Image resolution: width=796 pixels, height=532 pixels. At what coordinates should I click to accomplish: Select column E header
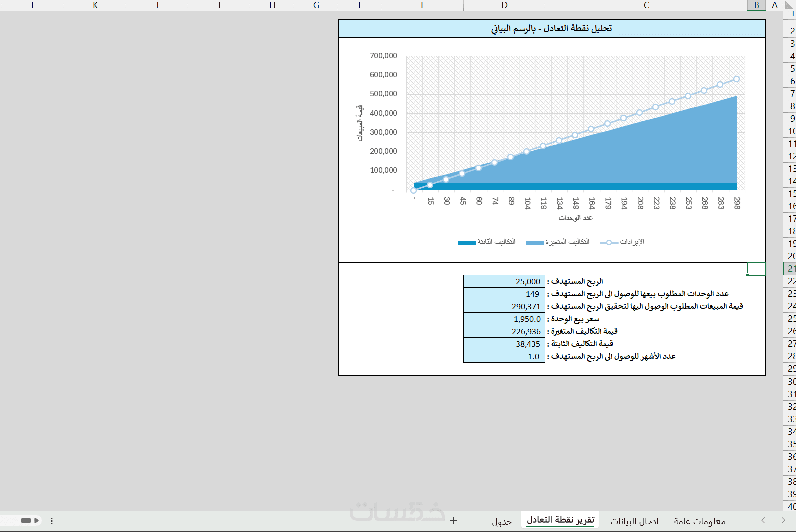click(423, 5)
